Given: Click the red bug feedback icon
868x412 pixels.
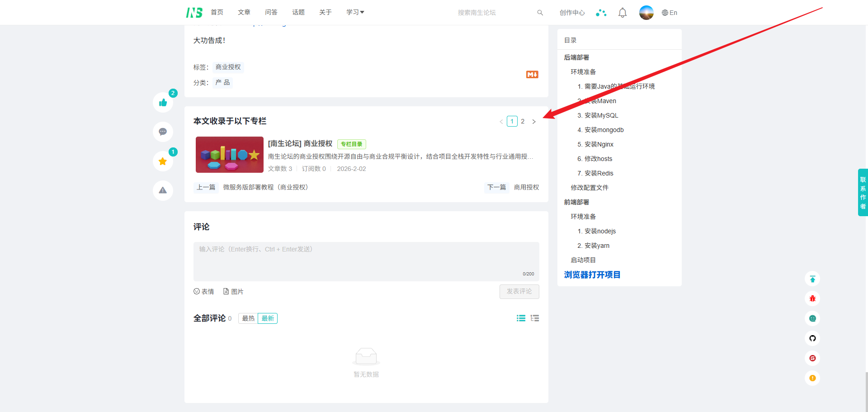Looking at the screenshot, I should (812, 298).
